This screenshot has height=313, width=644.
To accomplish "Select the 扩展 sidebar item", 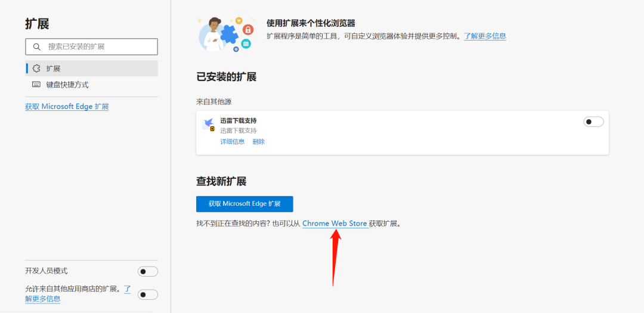I will point(92,68).
